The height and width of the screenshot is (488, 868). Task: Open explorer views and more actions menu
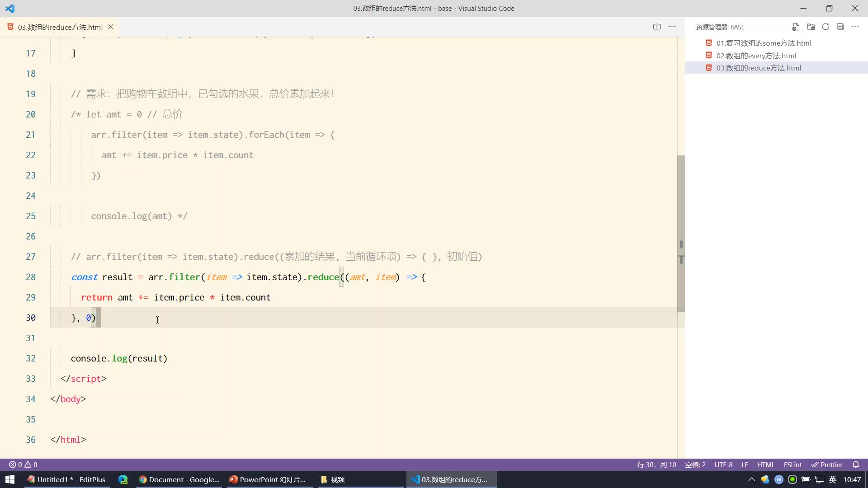tap(855, 27)
